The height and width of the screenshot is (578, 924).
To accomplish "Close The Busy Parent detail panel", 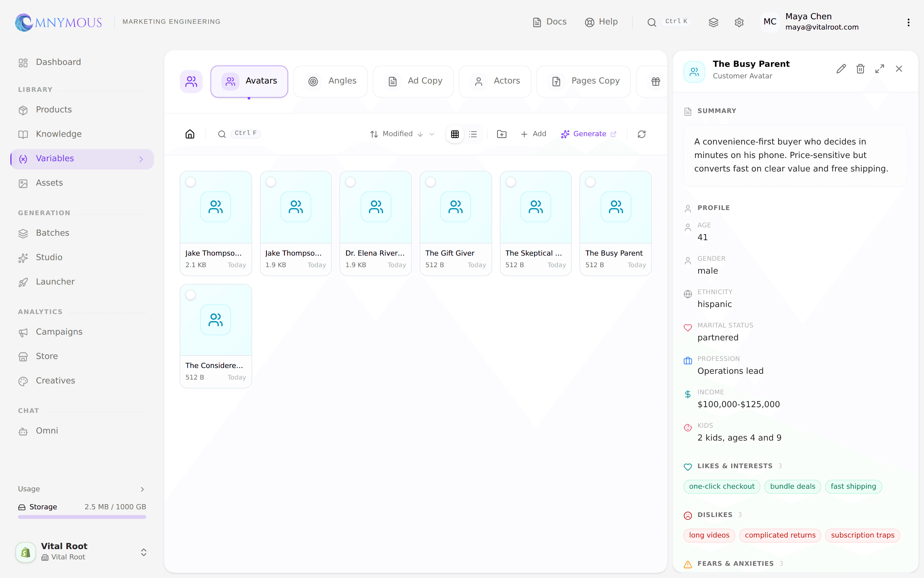I will tap(899, 69).
